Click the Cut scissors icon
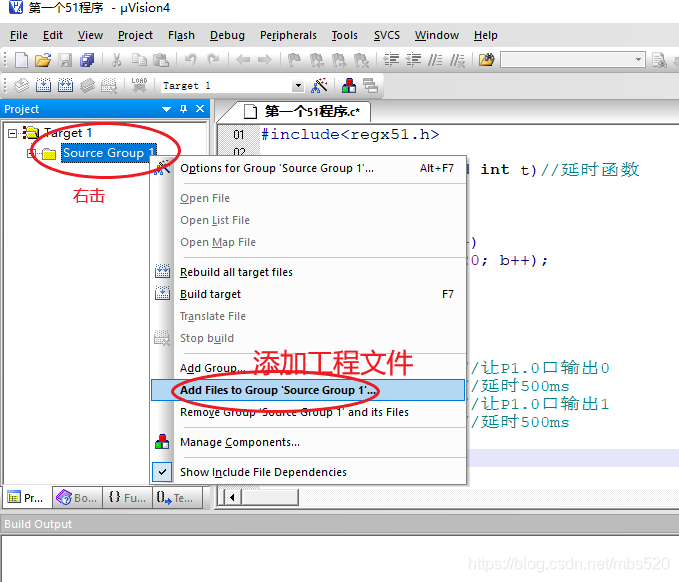Image resolution: width=679 pixels, height=582 pixels. (116, 60)
